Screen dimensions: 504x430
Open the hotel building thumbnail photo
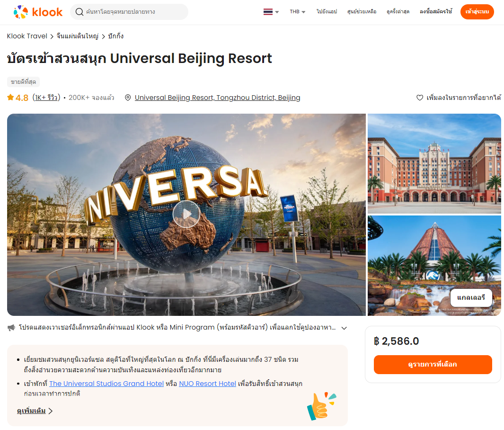coord(434,163)
